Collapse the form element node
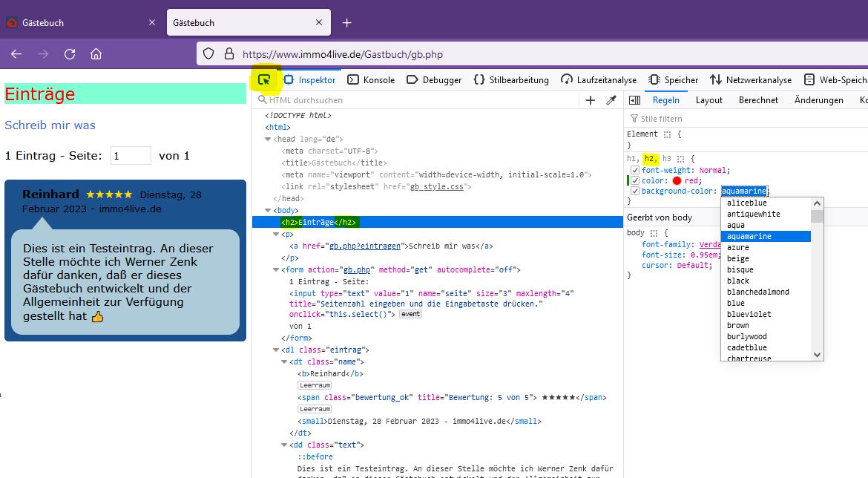 click(276, 269)
